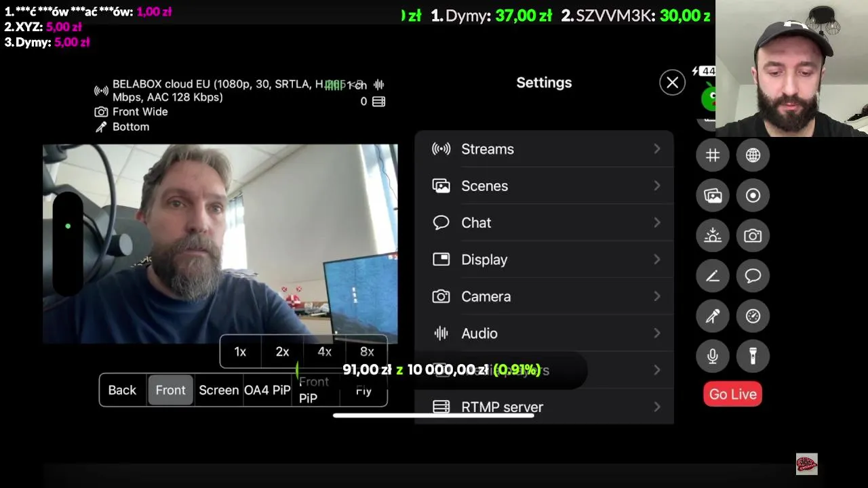Expand the Streams settings row
The height and width of the screenshot is (488, 868).
pos(545,149)
